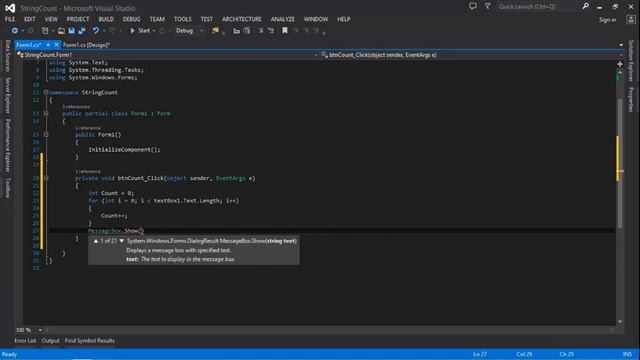
Task: Open the TOOLS menu
Action: [x=182, y=19]
